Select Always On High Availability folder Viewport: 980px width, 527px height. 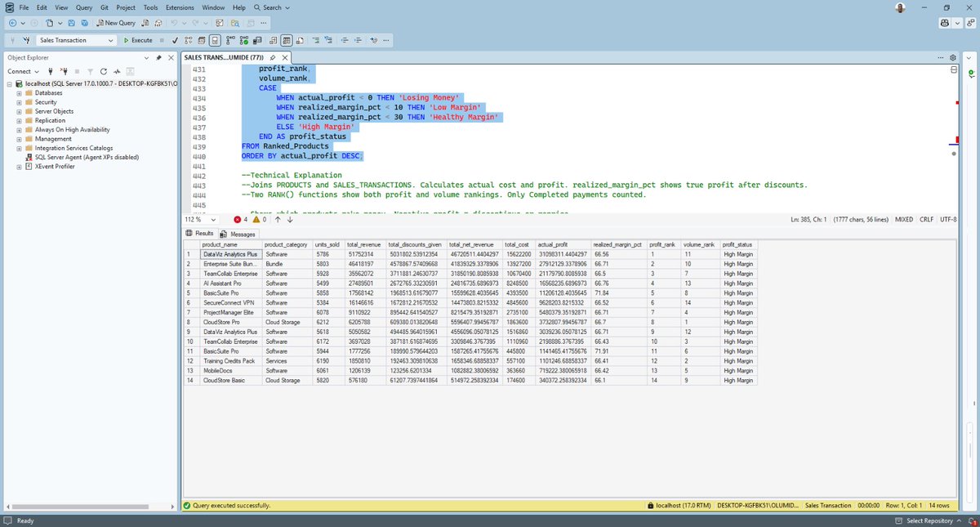[x=72, y=129]
